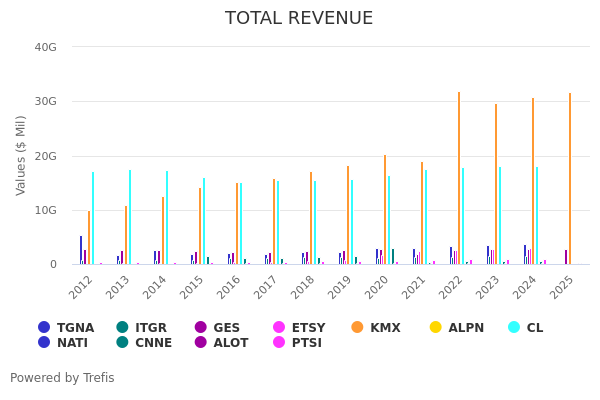The height and width of the screenshot is (400, 600).
Task: Select the orange KMX bar for 2022
Action: point(459,178)
